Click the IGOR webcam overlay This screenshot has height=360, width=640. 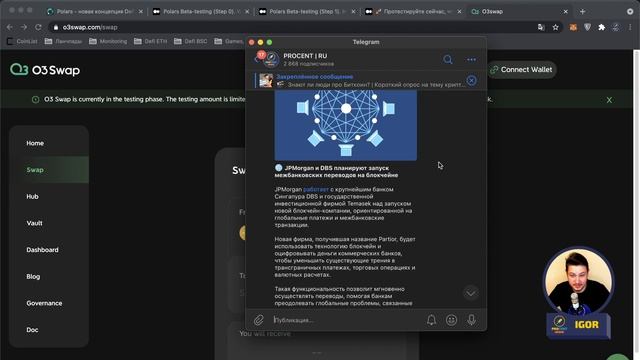(x=578, y=292)
